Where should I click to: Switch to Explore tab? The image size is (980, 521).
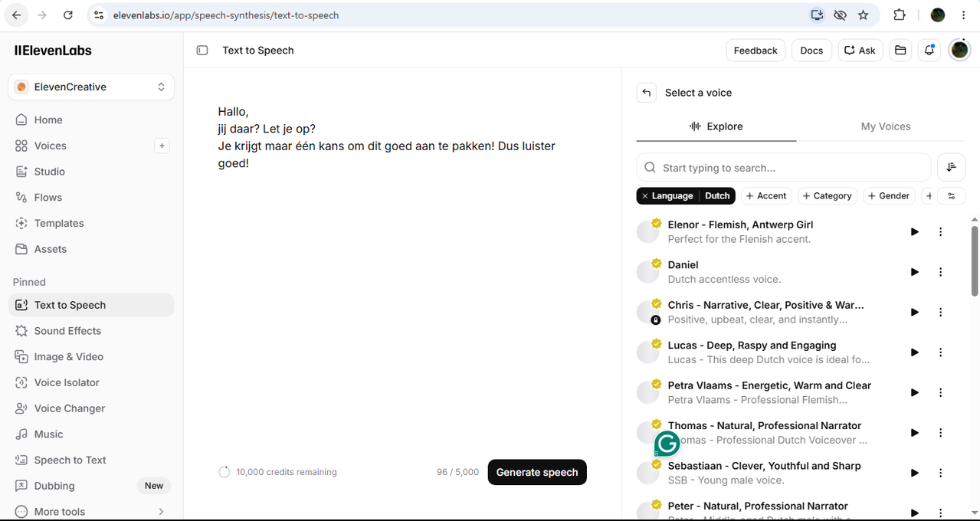click(716, 126)
